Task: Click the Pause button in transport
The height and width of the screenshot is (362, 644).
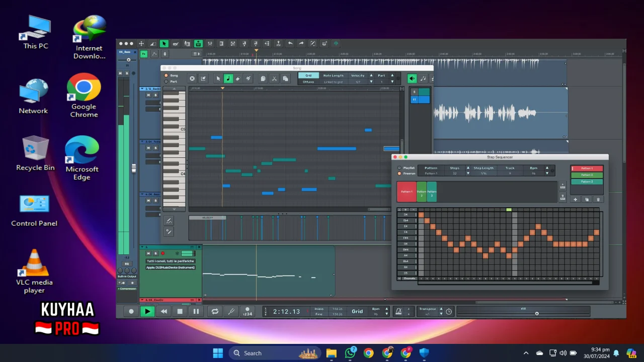Action: pos(196,311)
